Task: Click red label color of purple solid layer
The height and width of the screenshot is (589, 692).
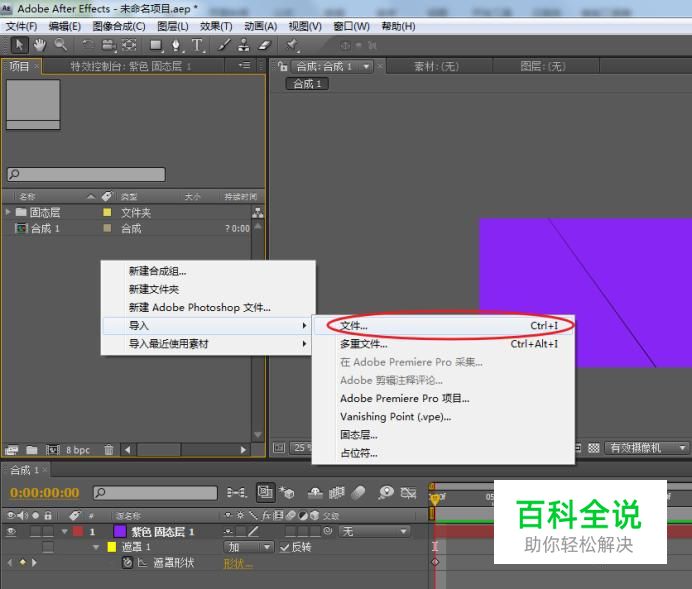Action: coord(78,532)
